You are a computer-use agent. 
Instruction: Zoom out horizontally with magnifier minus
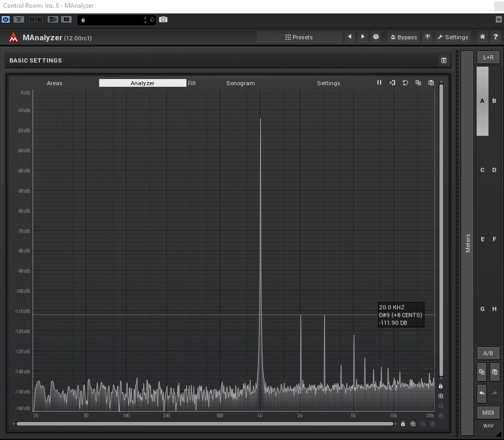(423, 424)
